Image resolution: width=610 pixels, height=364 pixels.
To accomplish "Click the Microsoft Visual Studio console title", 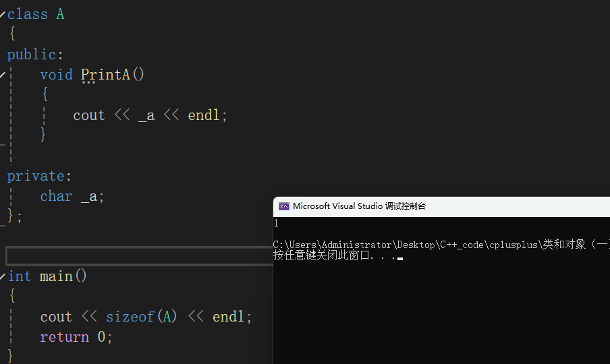I will click(x=359, y=206).
